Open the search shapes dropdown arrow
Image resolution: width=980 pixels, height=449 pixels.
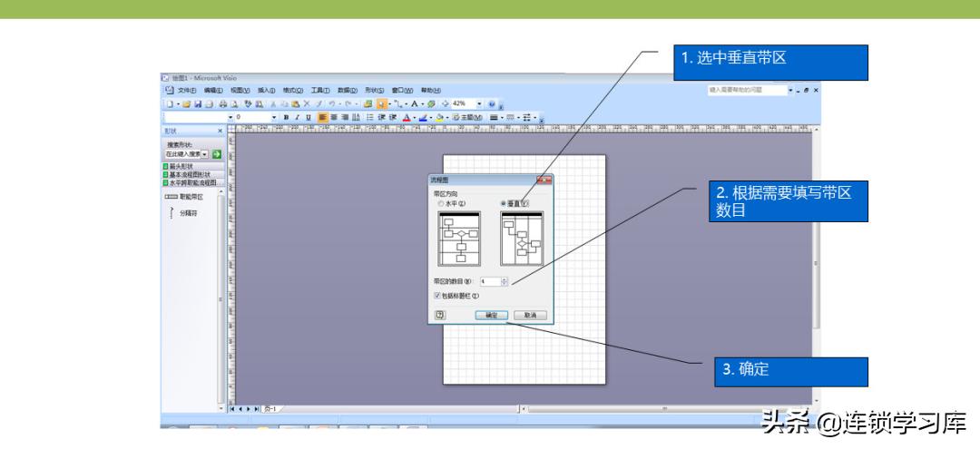(x=205, y=154)
